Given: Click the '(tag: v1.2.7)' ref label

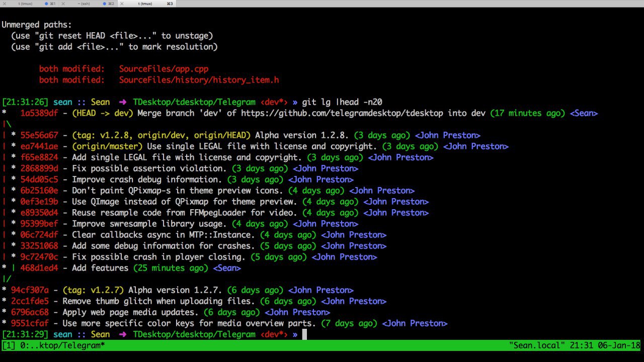Looking at the screenshot, I should (x=93, y=290).
